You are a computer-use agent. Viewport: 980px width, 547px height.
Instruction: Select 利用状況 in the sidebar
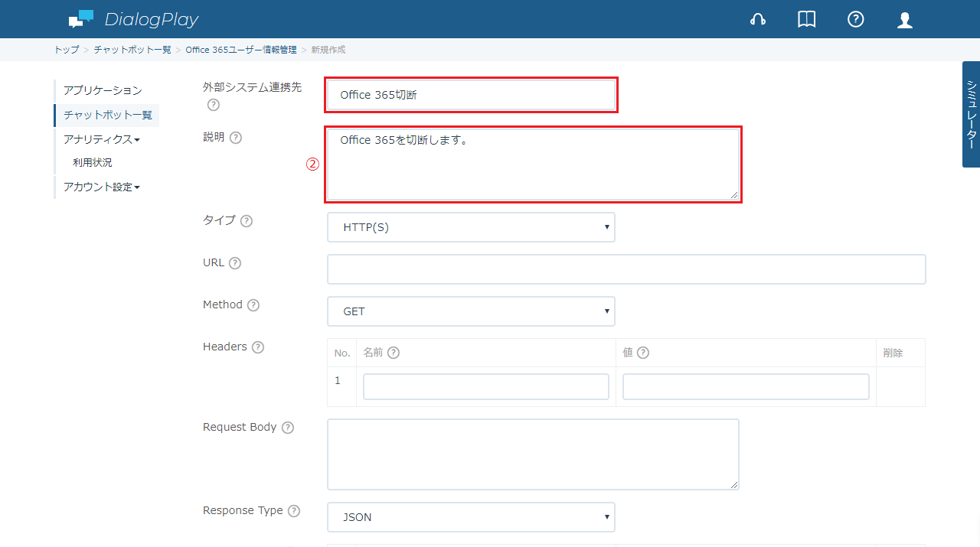click(93, 163)
